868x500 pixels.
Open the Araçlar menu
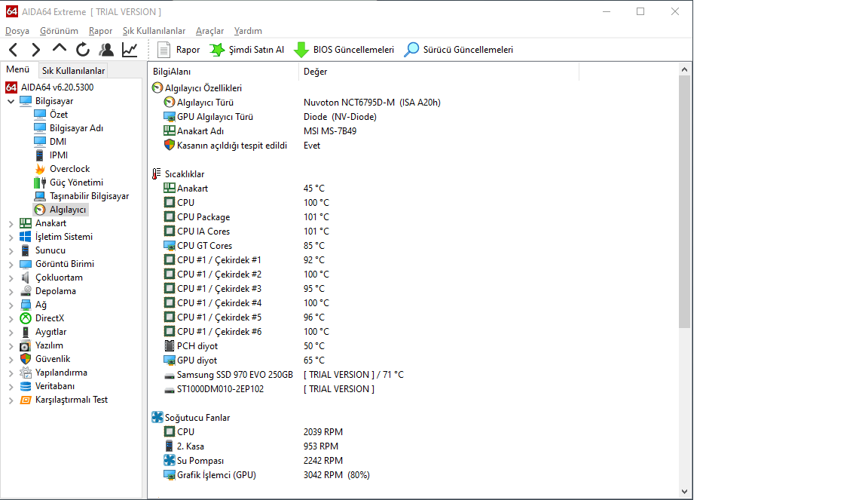(x=209, y=31)
